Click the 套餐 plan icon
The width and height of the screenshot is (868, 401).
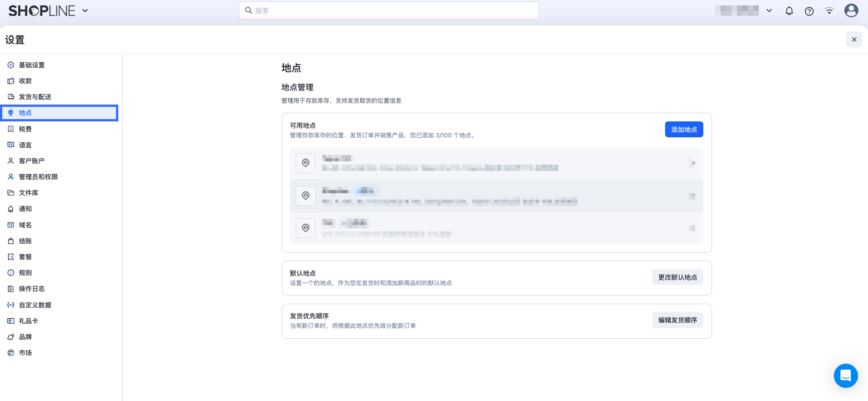click(11, 257)
